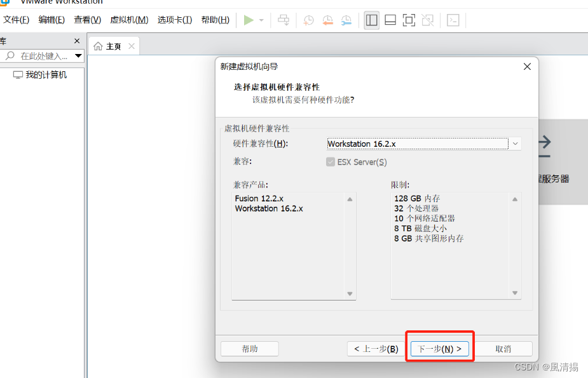Open the console view toolbar icon
Screen dimensions: 588x378
pyautogui.click(x=453, y=20)
